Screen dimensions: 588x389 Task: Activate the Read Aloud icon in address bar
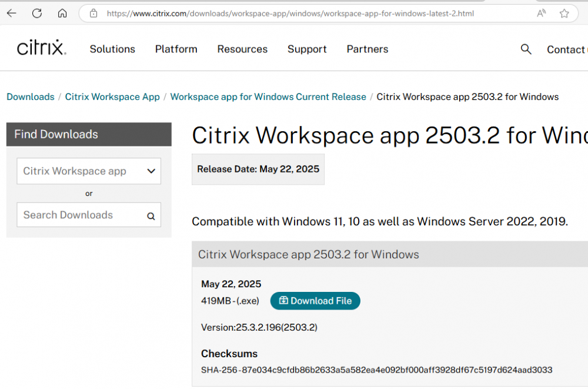541,14
